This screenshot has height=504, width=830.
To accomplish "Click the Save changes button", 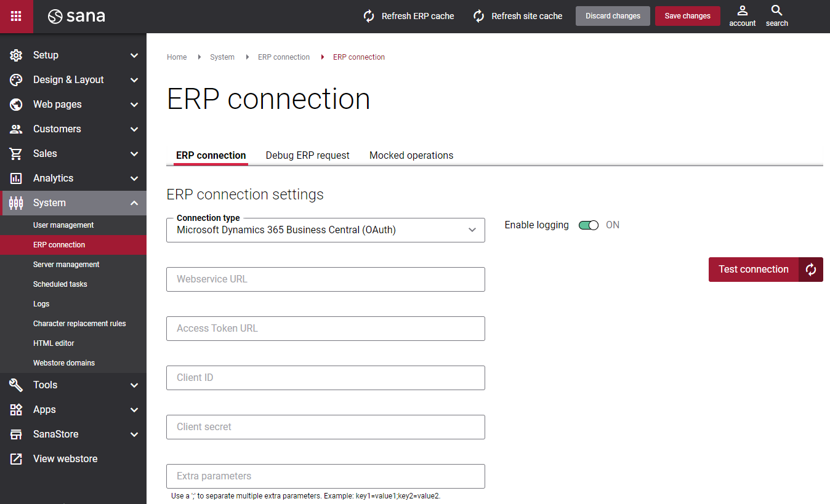I will click(x=687, y=16).
